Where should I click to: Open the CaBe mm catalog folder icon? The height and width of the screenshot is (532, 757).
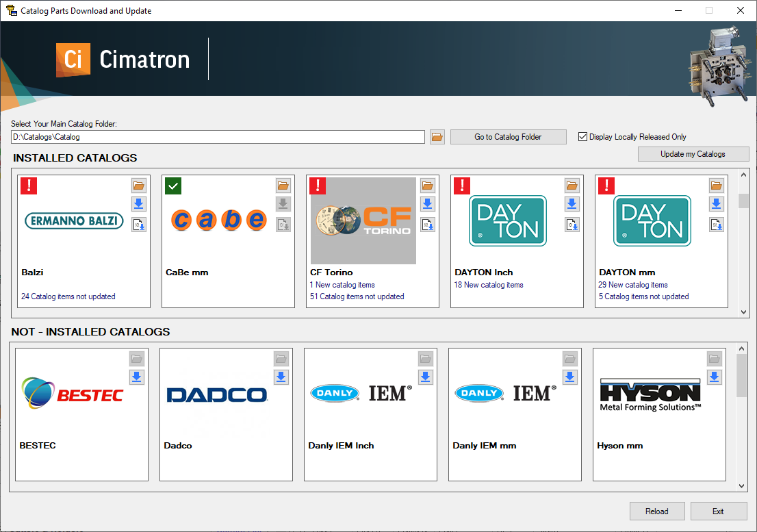point(283,186)
